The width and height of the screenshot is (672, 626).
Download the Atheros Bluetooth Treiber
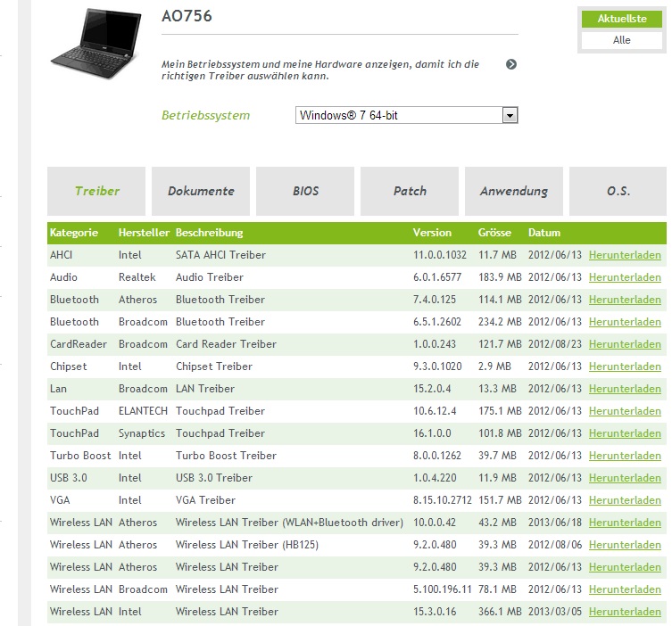625,300
